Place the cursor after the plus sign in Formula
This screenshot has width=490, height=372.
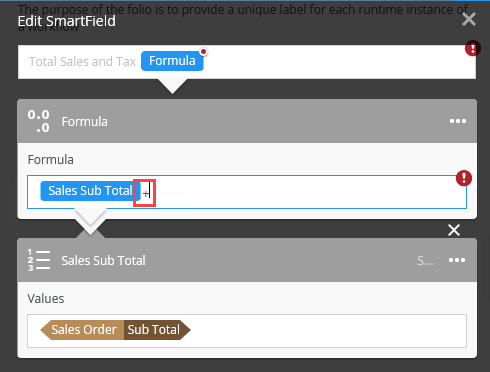click(x=150, y=193)
